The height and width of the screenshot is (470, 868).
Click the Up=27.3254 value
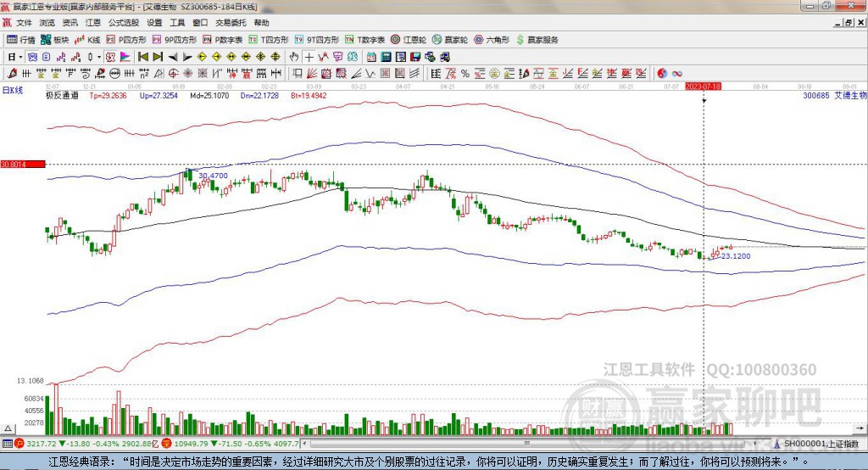click(x=159, y=95)
